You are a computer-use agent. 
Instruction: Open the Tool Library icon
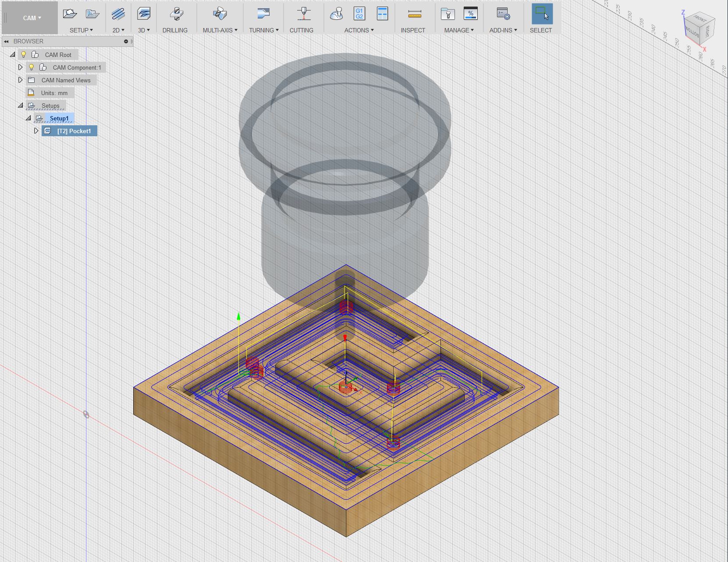447,14
